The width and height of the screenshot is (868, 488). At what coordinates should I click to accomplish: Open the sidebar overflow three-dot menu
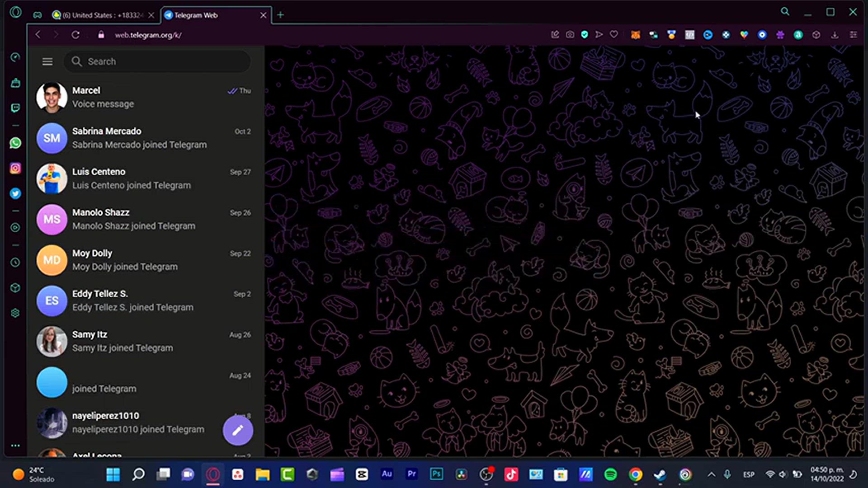point(15,446)
